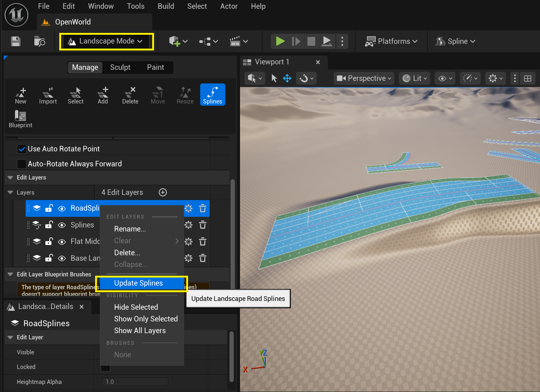
Task: Toggle visibility of Flat Middle layer
Action: point(62,241)
